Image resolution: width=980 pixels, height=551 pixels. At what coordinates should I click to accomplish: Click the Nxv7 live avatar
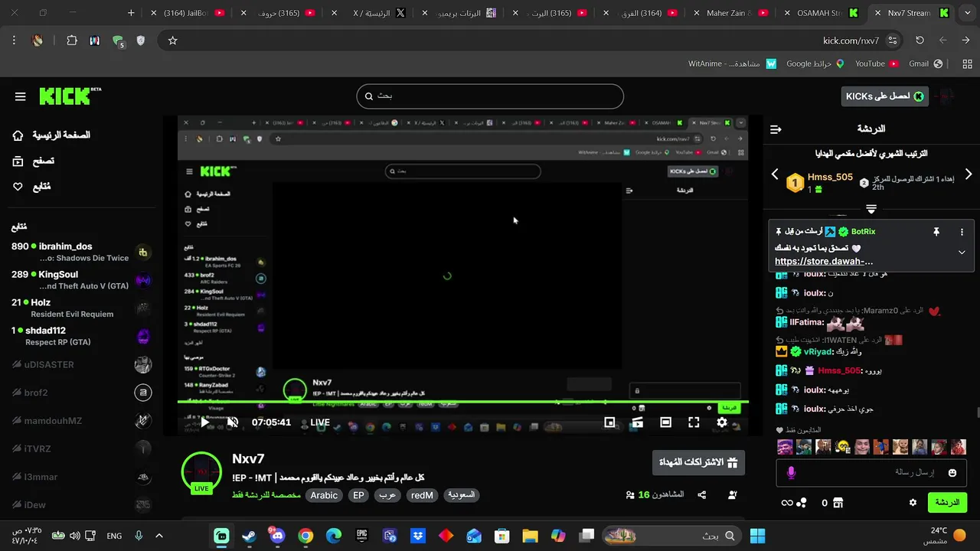(x=201, y=473)
